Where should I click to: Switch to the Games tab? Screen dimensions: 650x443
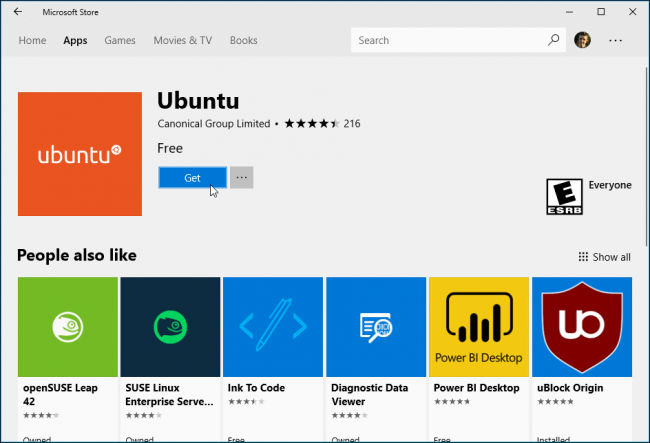[120, 40]
